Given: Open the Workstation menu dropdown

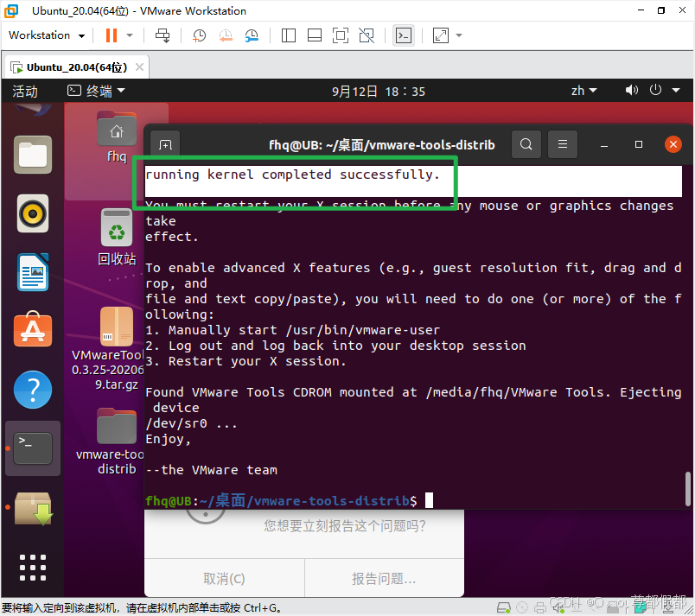Looking at the screenshot, I should tap(47, 35).
